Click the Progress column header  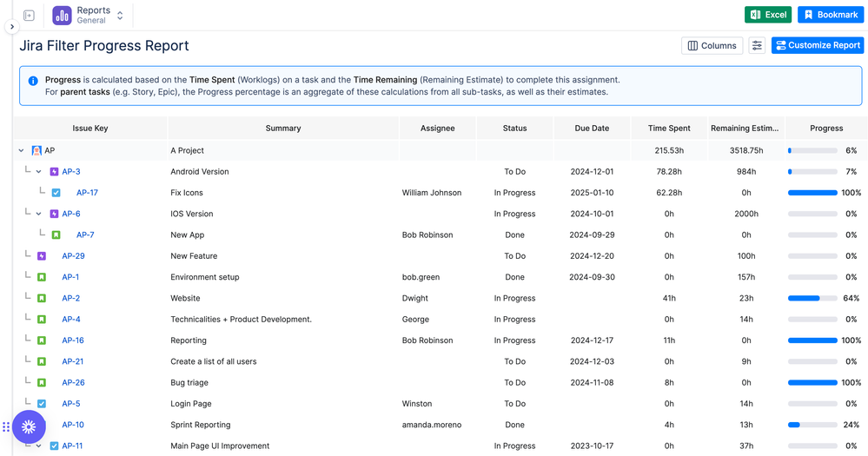826,128
